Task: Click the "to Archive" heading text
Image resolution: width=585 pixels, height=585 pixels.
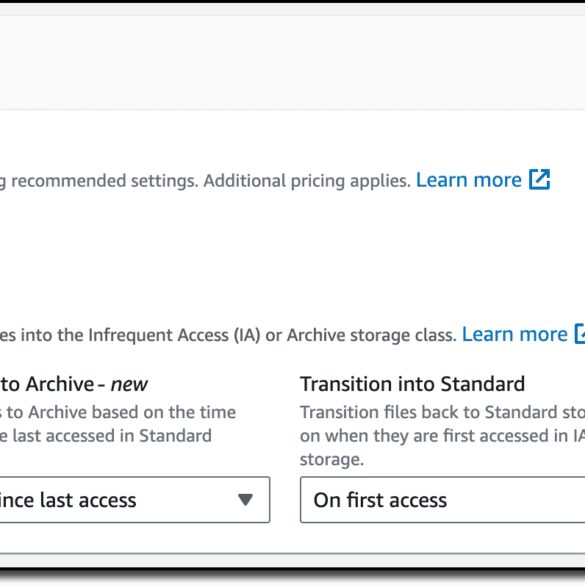Action: (47, 384)
